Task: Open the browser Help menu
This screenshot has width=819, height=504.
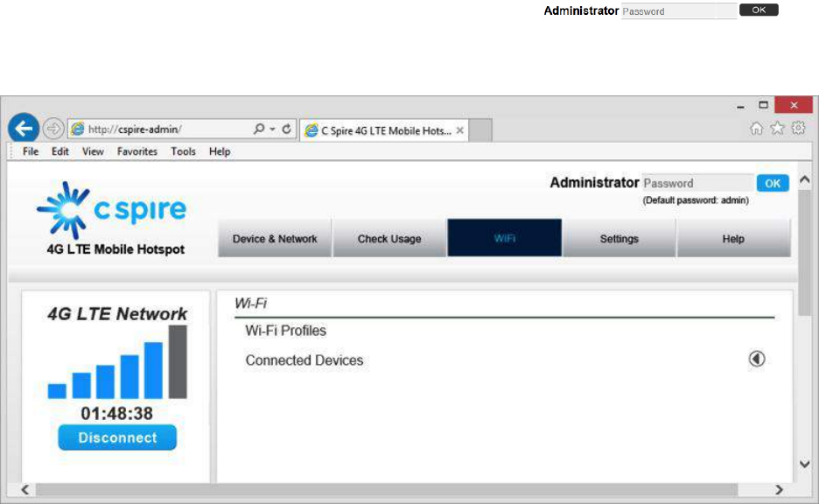Action: (220, 151)
